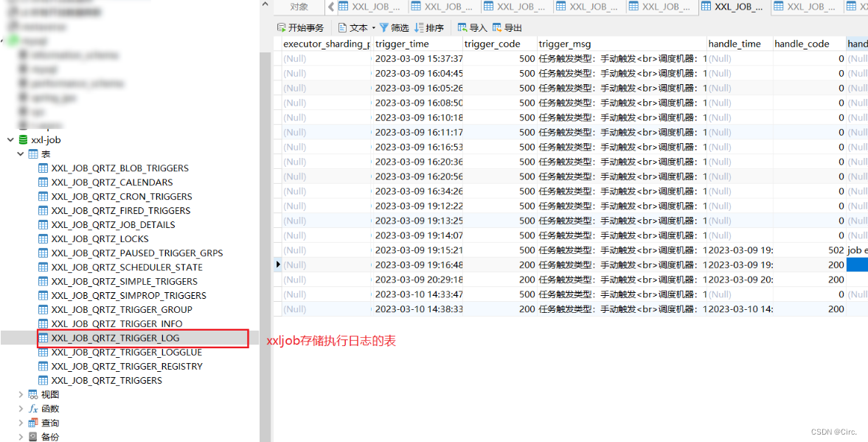Click the 函数 (functions) fx icon
868x442 pixels.
[x=33, y=409]
